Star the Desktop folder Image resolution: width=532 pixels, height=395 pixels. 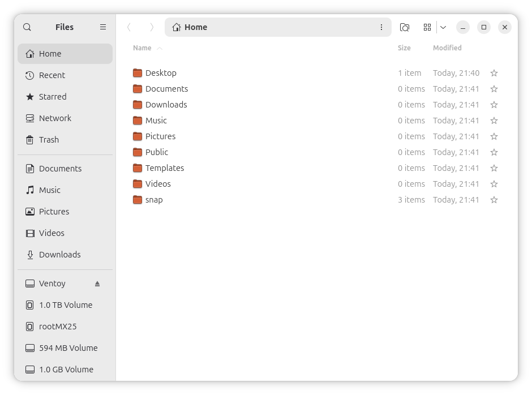click(494, 73)
